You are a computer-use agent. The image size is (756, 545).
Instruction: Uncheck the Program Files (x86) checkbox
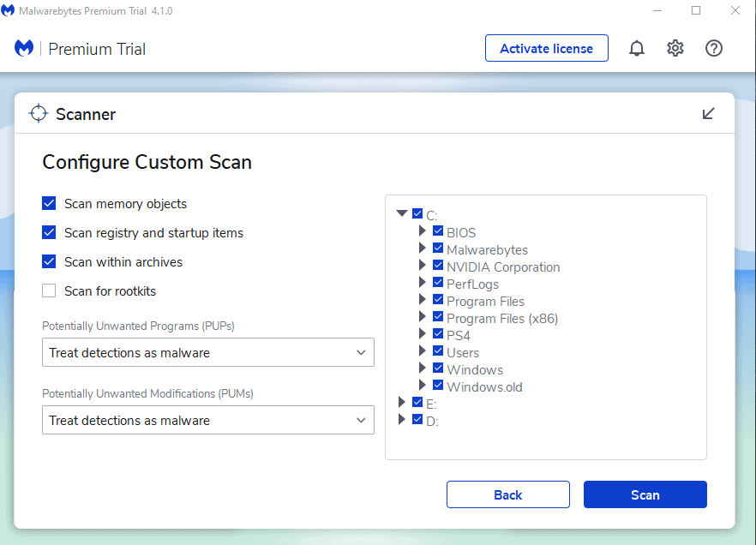(438, 316)
